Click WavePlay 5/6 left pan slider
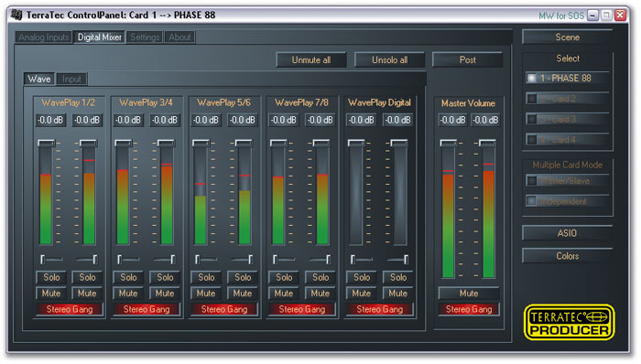The height and width of the screenshot is (364, 641). click(x=206, y=259)
